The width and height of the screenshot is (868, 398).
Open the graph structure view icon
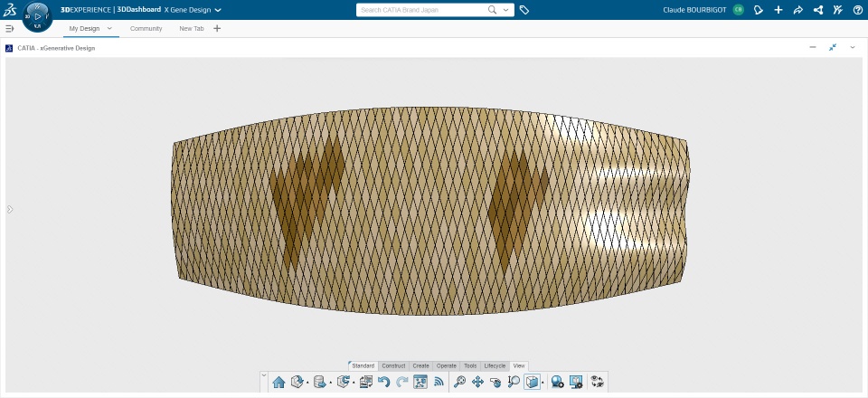pyautogui.click(x=420, y=382)
